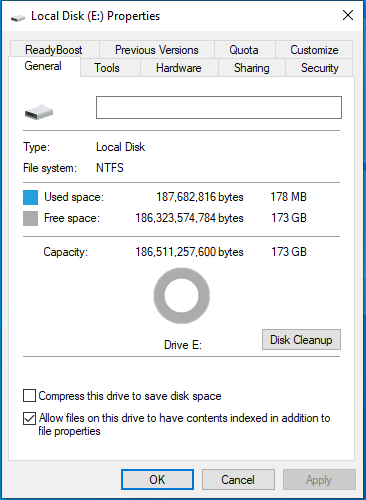Click the large drive icon beside the name field
The width and height of the screenshot is (366, 500).
(39, 112)
